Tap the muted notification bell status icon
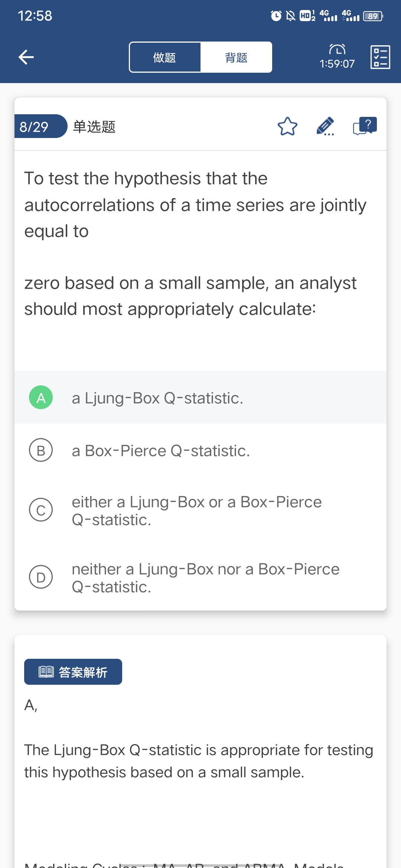 291,16
